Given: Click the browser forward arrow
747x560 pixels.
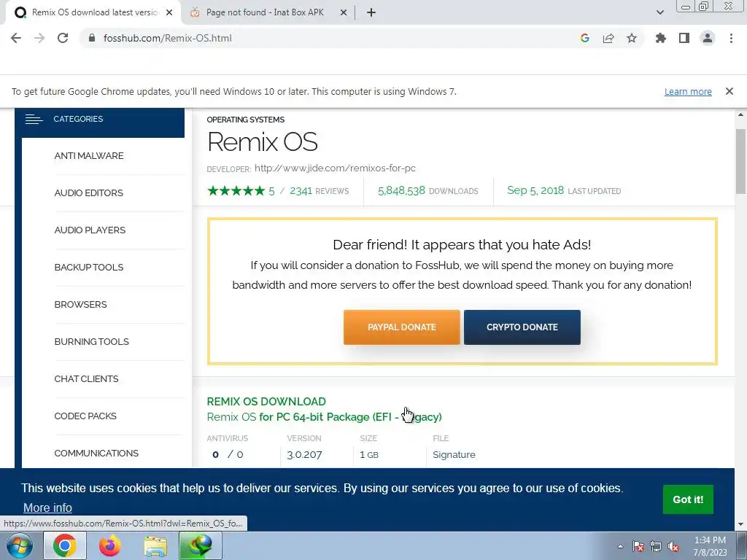Looking at the screenshot, I should click(39, 38).
